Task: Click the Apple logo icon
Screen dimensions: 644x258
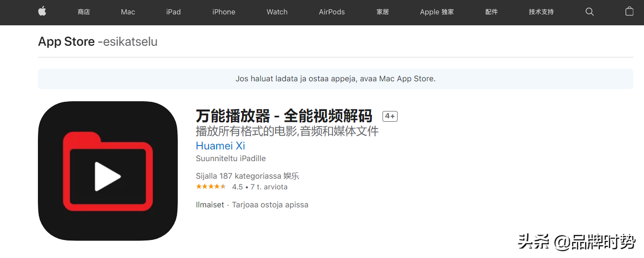Action: click(42, 12)
